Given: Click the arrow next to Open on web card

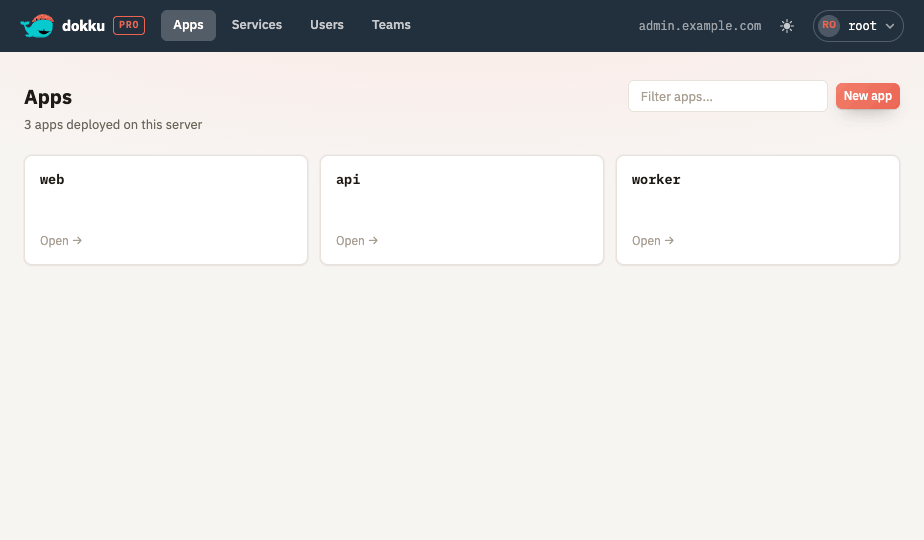Looking at the screenshot, I should coord(77,241).
